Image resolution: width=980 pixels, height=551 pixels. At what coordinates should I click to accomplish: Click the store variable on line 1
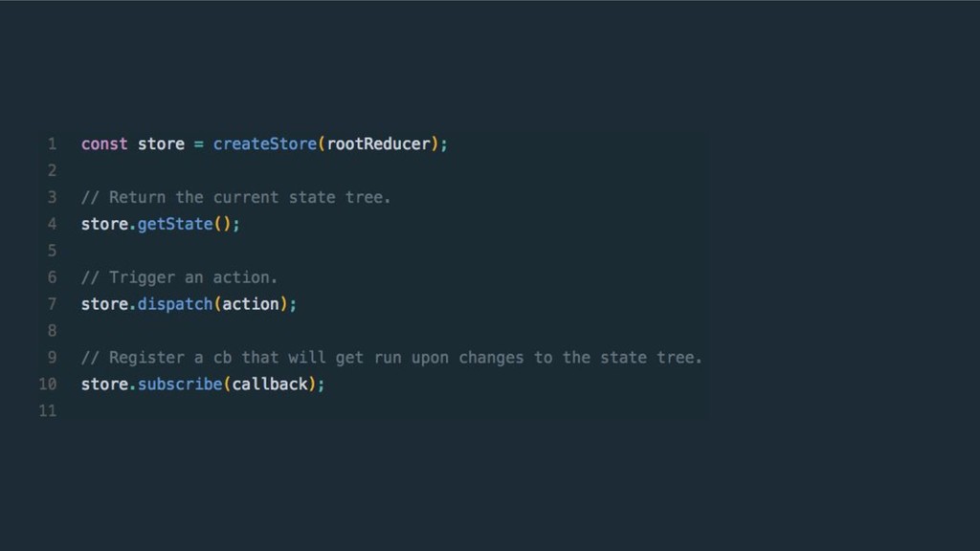tap(161, 144)
